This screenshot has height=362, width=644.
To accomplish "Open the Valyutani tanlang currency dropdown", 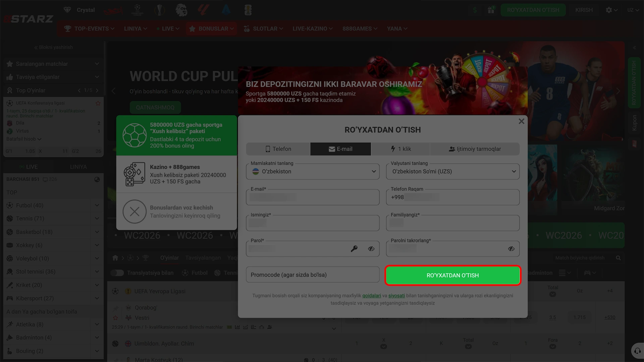I will [453, 171].
